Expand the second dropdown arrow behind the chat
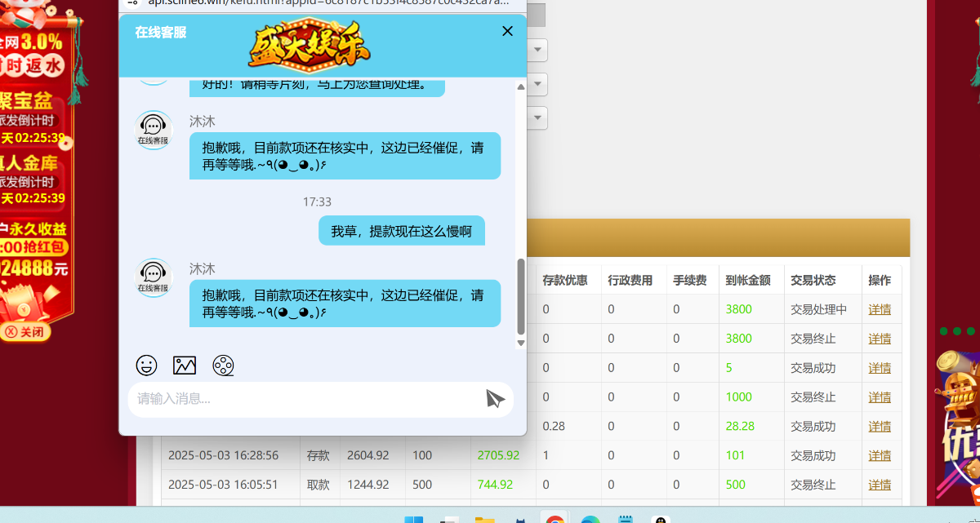 click(x=537, y=84)
